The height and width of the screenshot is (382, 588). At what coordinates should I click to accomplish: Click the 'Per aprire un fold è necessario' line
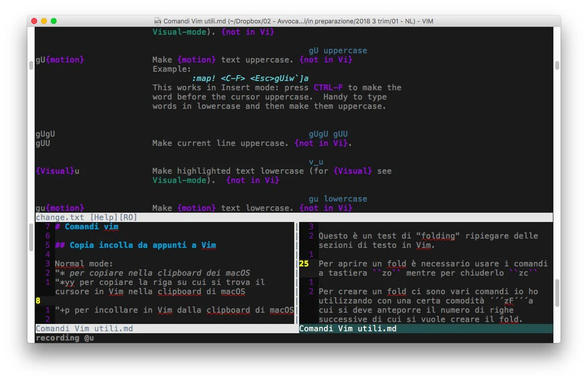coord(433,264)
